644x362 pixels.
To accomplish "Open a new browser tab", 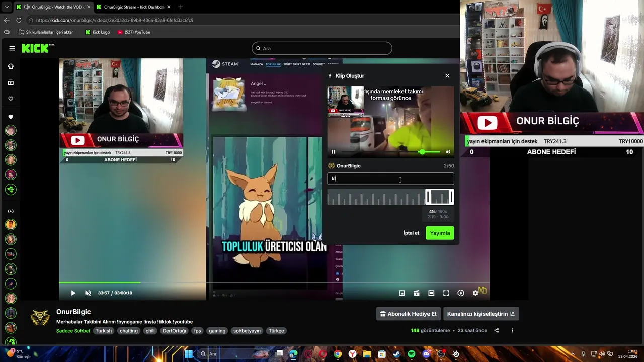I will 181,7.
